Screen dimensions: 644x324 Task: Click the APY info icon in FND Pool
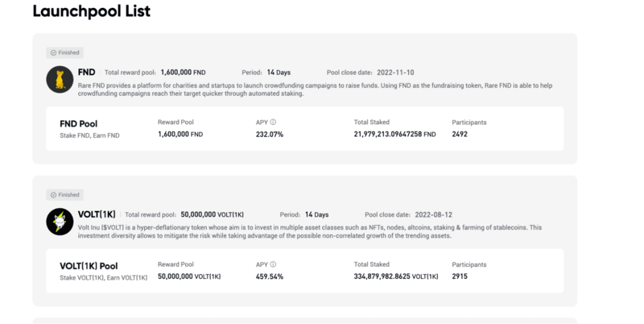click(x=273, y=123)
